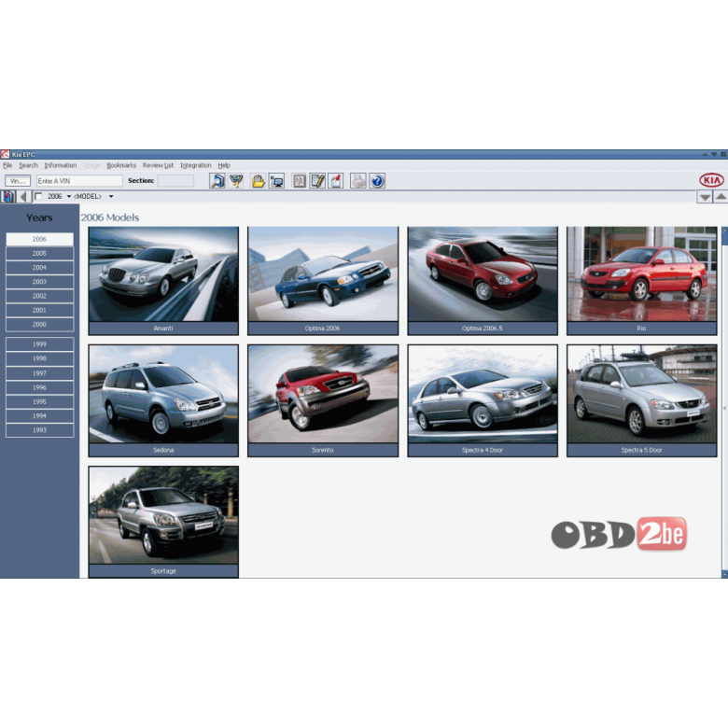Select year 2005 in Years list
Viewport: 728px width, 728px height.
pos(39,254)
